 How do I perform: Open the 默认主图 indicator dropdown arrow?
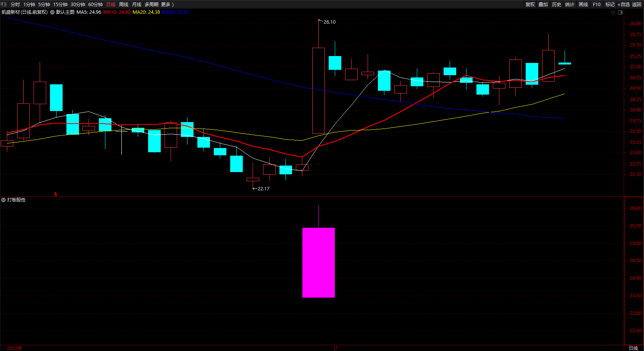(x=52, y=12)
